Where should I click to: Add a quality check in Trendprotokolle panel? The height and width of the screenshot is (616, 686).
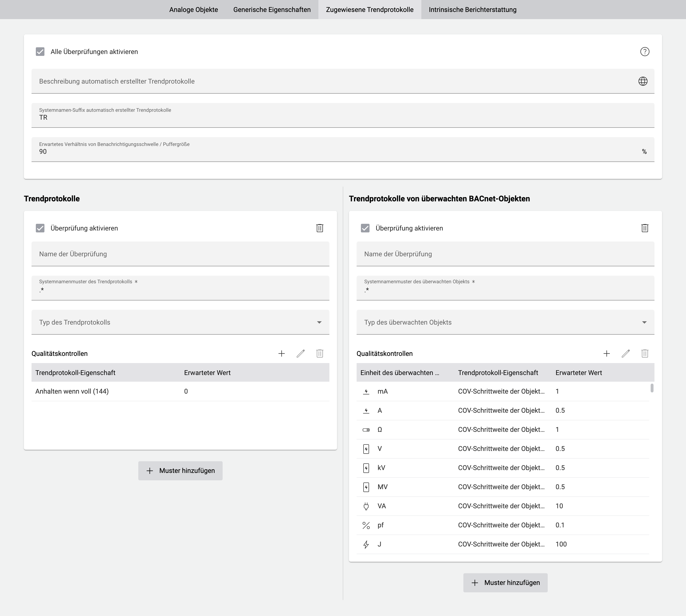pyautogui.click(x=282, y=353)
